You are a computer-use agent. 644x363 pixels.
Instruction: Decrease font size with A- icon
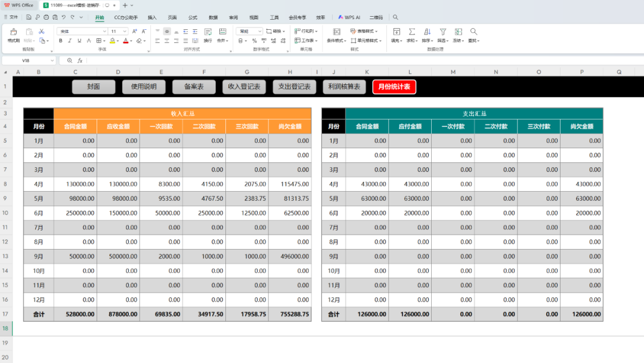pos(144,31)
